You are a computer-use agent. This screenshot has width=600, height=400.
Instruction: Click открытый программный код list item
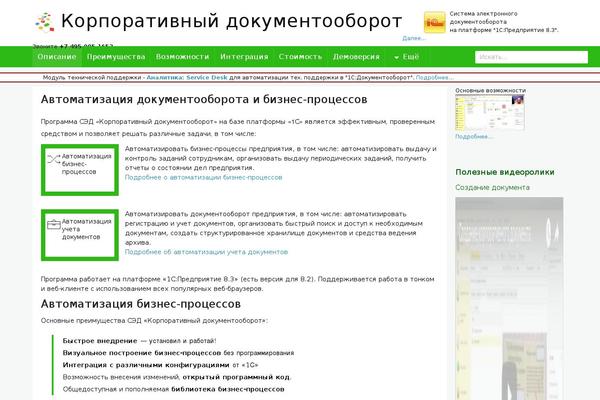point(177,377)
